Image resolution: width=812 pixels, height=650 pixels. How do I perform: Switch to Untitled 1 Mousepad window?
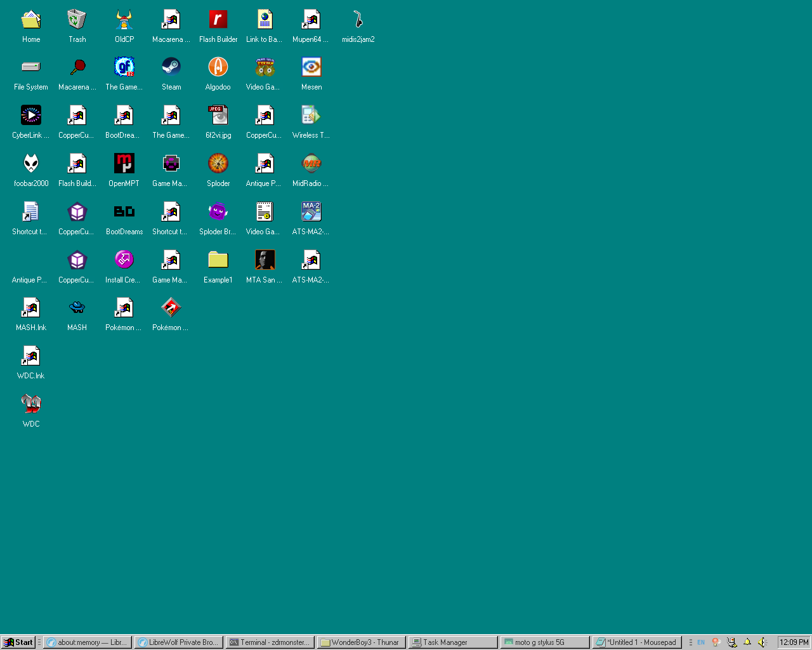pyautogui.click(x=637, y=642)
